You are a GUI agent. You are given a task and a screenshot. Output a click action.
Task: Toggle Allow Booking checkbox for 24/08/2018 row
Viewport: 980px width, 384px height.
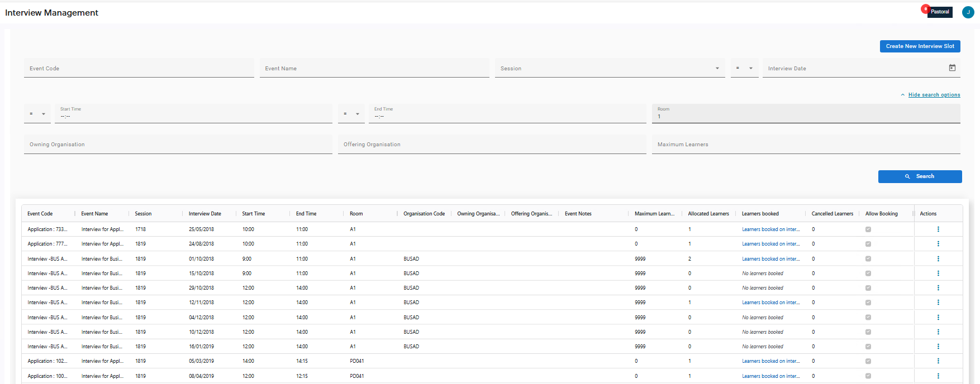[868, 244]
